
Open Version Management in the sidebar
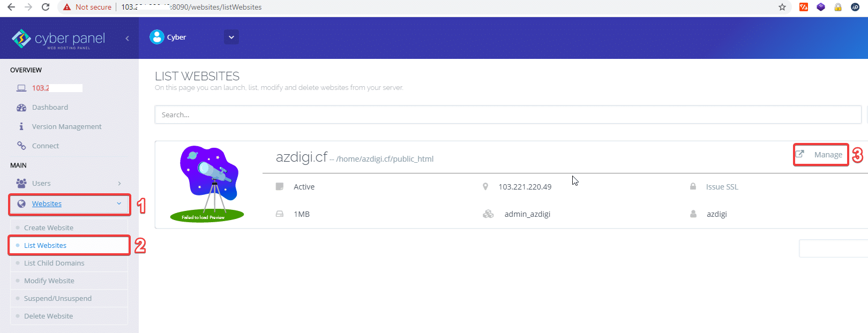tap(66, 126)
